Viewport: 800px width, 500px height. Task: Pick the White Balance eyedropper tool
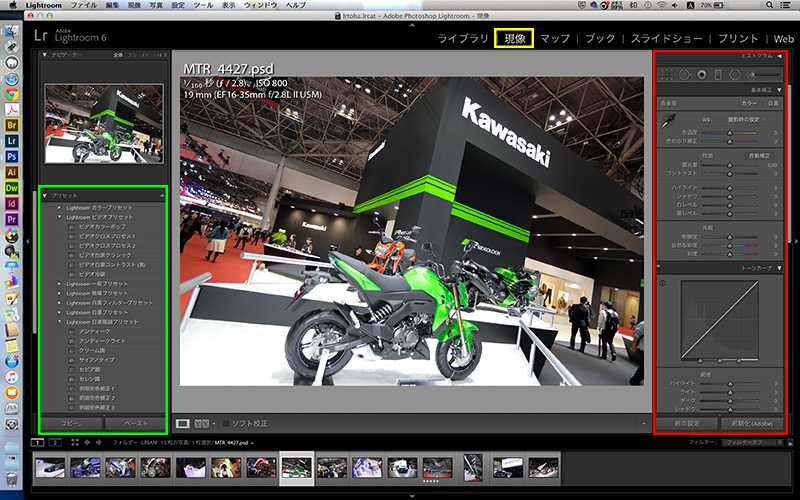668,121
